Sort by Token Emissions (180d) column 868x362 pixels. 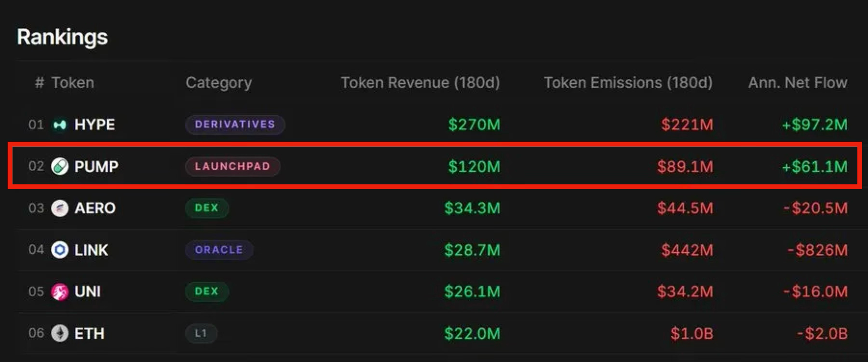point(628,83)
